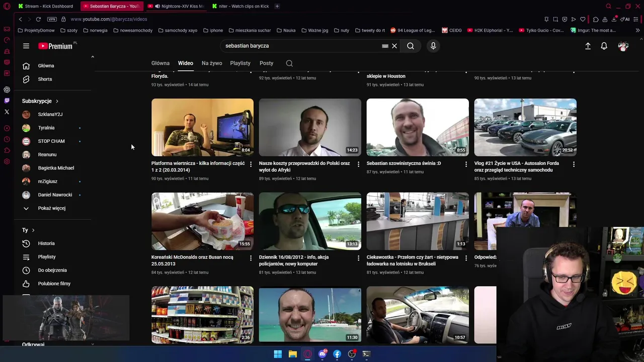The image size is (644, 362).
Task: Open a new browser tab with plus
Action: tap(277, 6)
